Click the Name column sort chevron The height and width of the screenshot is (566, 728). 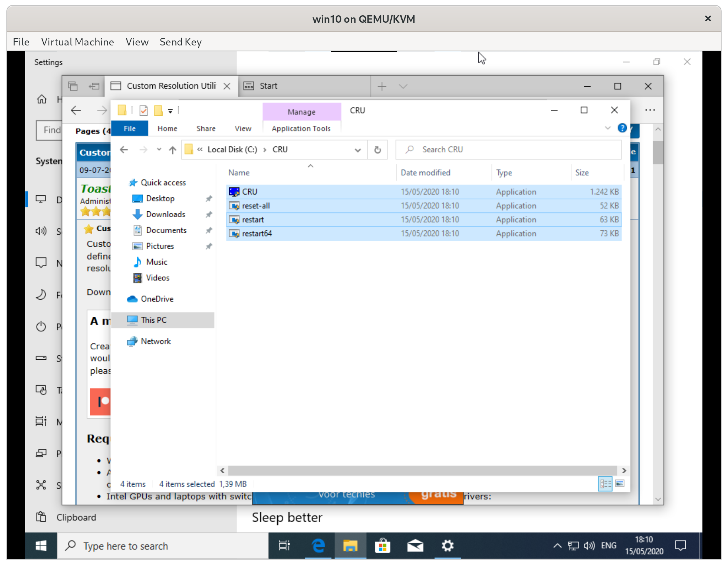pos(310,165)
